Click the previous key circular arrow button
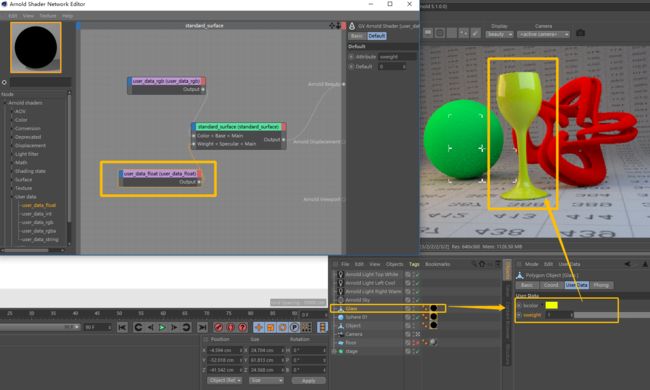The image size is (650, 390). point(138,327)
